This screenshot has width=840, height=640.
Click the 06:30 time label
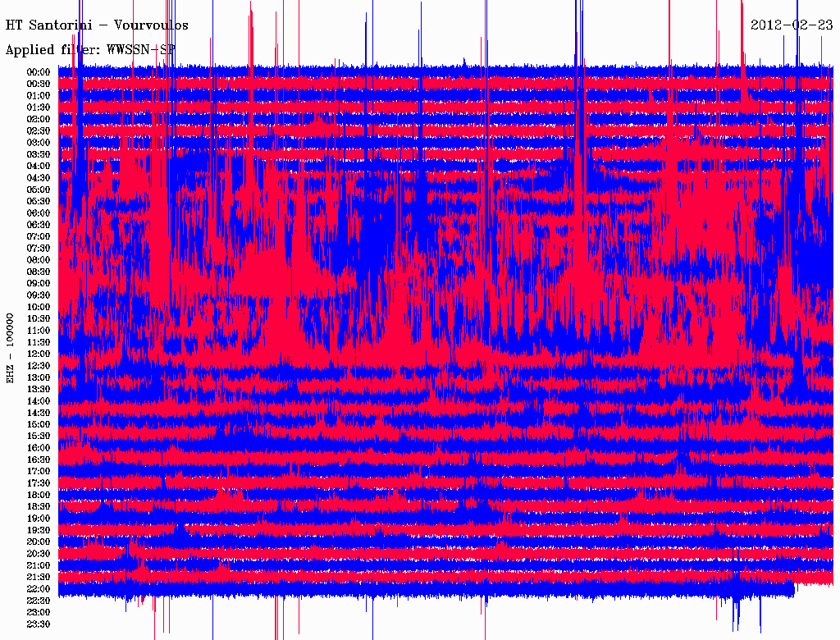[x=39, y=225]
